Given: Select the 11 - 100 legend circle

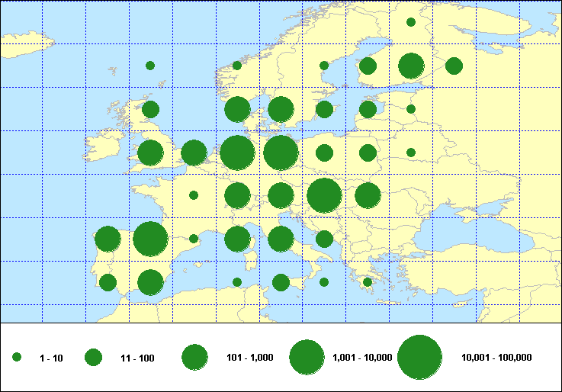Looking at the screenshot, I should point(93,357).
